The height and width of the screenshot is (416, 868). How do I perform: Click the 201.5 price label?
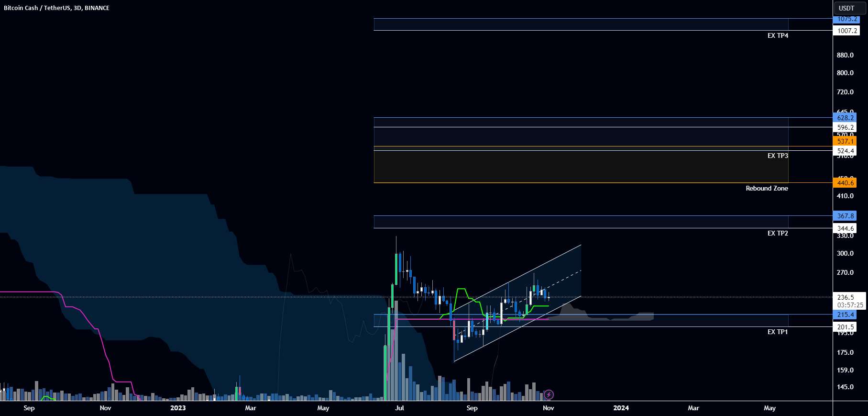pos(845,327)
